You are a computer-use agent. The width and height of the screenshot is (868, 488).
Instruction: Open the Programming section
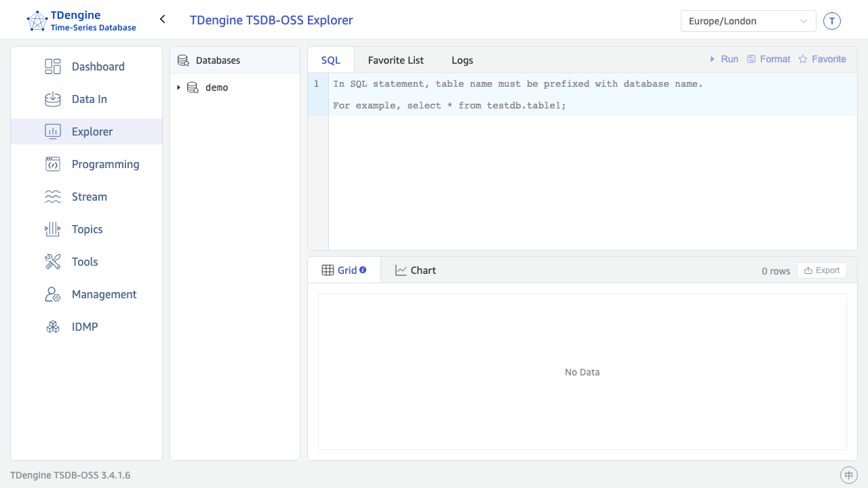pos(87,164)
